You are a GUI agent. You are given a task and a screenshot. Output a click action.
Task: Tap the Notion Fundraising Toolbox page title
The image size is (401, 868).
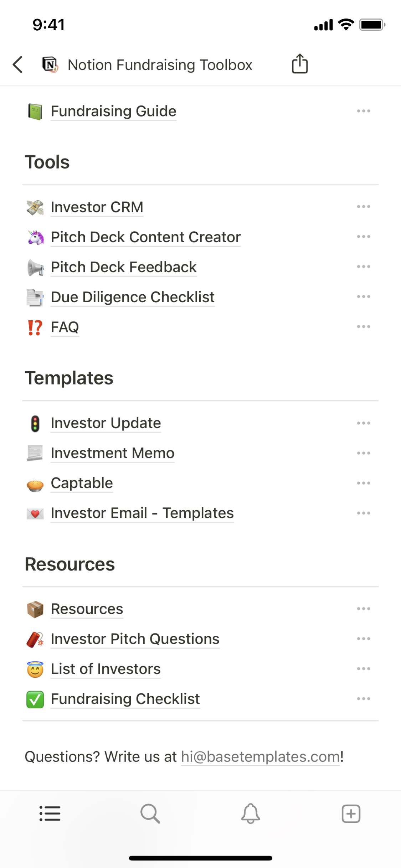click(x=160, y=65)
